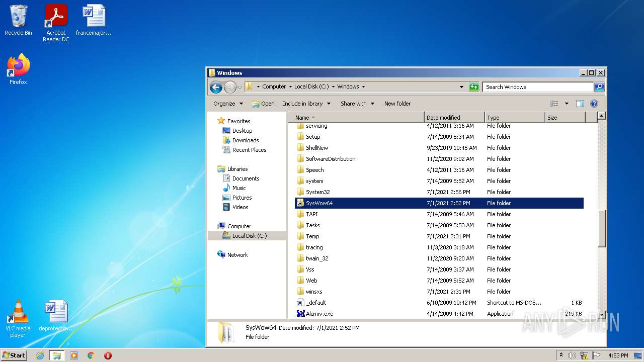Click the red stop-sign taskbar icon
The image size is (644, 362).
coord(108,355)
